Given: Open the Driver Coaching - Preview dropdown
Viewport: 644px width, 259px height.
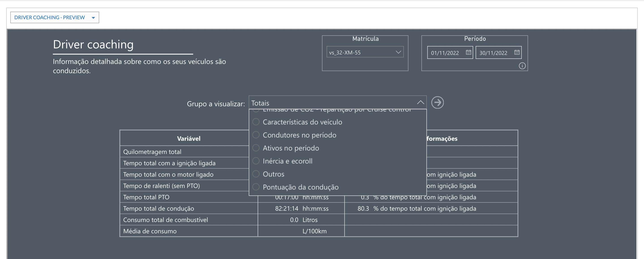Looking at the screenshot, I should [x=54, y=17].
